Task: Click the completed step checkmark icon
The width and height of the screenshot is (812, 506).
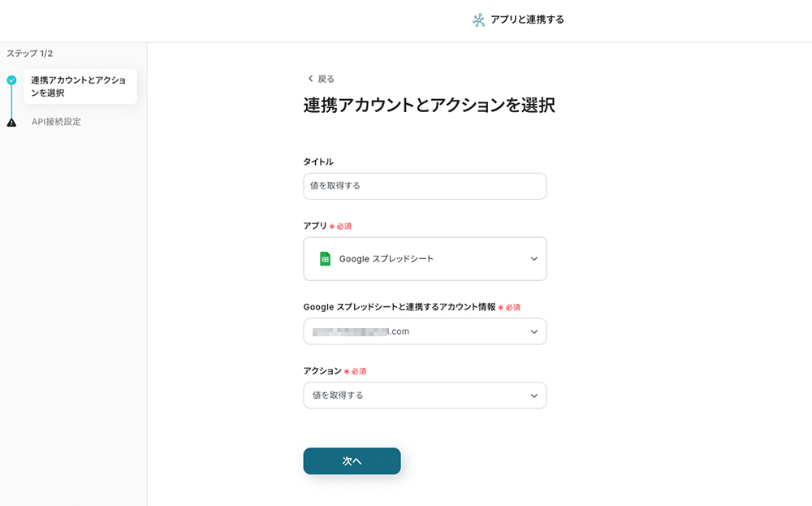Action: click(x=11, y=80)
